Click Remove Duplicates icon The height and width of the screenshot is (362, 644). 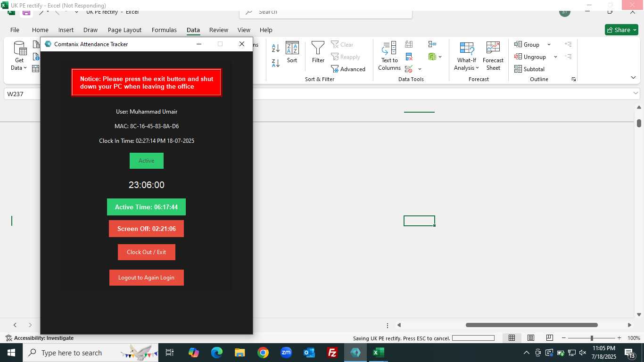(x=409, y=57)
